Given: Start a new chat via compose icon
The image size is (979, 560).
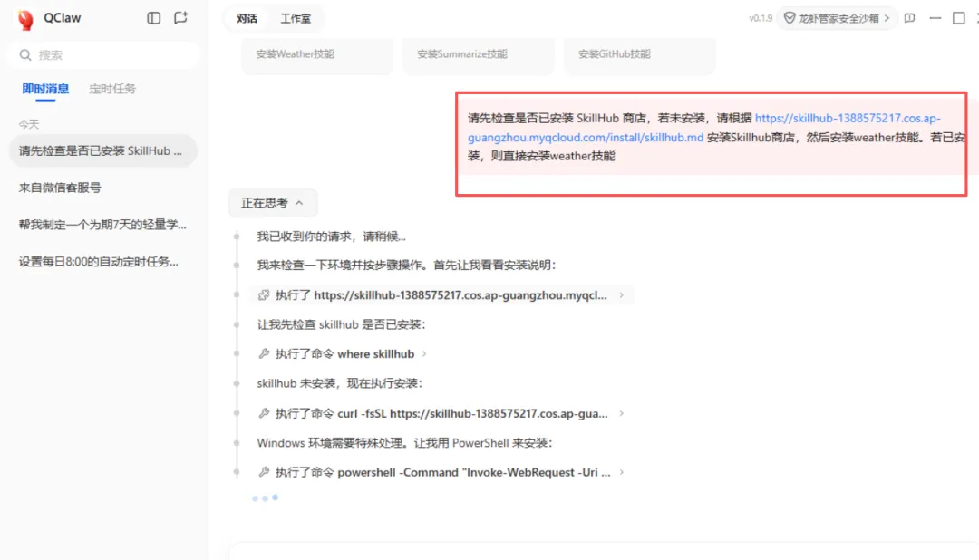Looking at the screenshot, I should point(181,18).
